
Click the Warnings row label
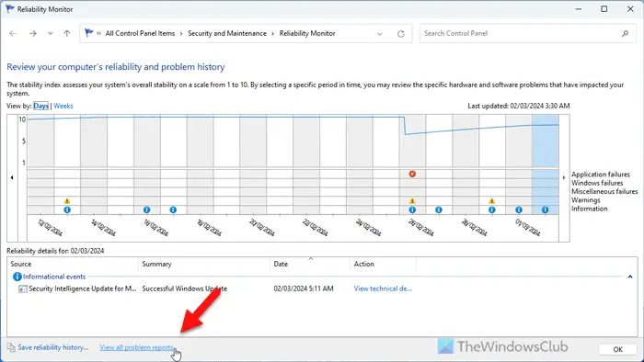(x=586, y=200)
